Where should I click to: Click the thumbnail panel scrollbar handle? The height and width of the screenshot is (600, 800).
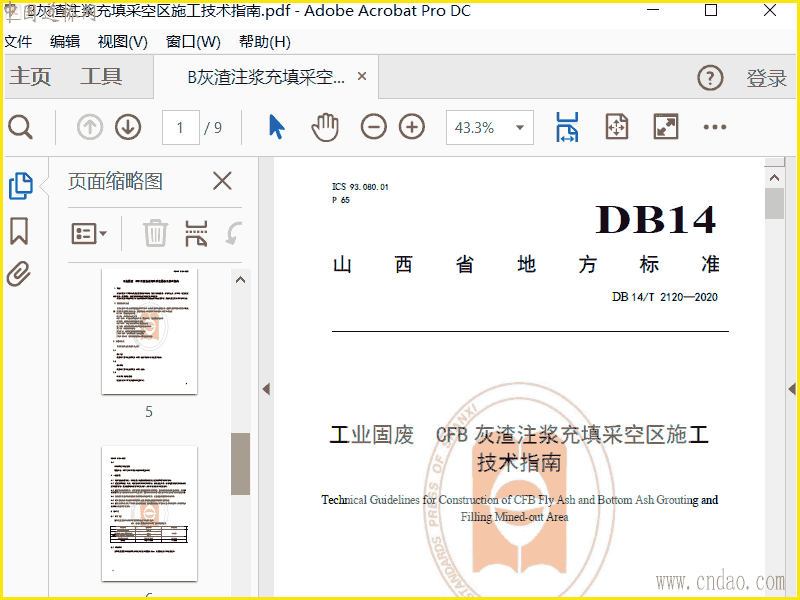tap(240, 464)
